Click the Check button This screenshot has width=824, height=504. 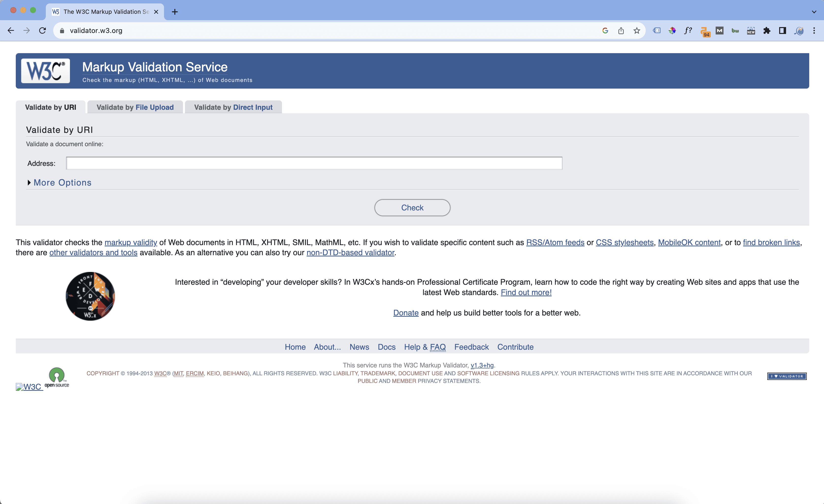pos(412,207)
